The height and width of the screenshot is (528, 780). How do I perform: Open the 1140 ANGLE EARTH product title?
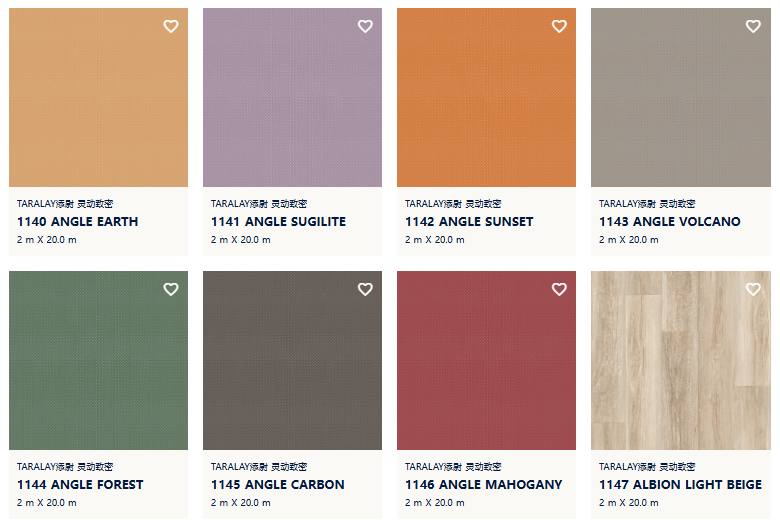(x=78, y=221)
